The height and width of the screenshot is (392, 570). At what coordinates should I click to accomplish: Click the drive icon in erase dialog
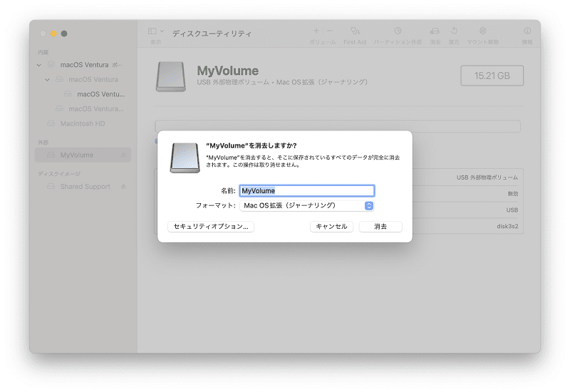[185, 158]
